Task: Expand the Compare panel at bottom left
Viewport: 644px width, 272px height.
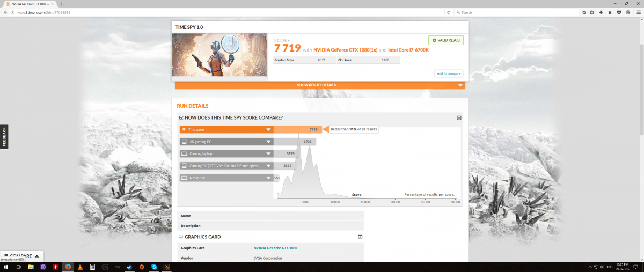Action: 21,256
